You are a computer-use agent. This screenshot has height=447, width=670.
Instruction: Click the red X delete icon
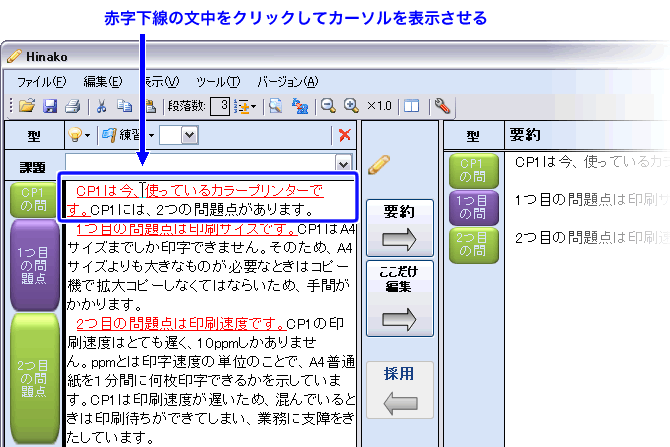click(344, 135)
